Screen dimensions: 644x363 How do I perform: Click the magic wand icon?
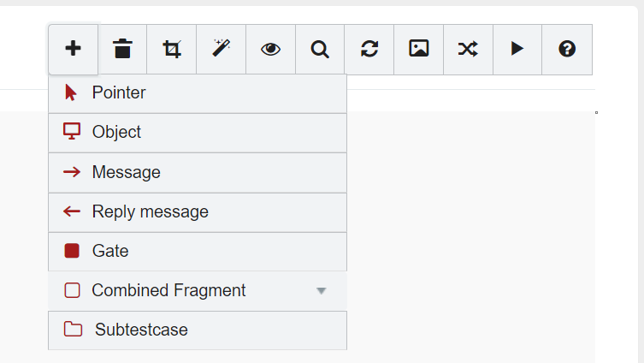222,49
